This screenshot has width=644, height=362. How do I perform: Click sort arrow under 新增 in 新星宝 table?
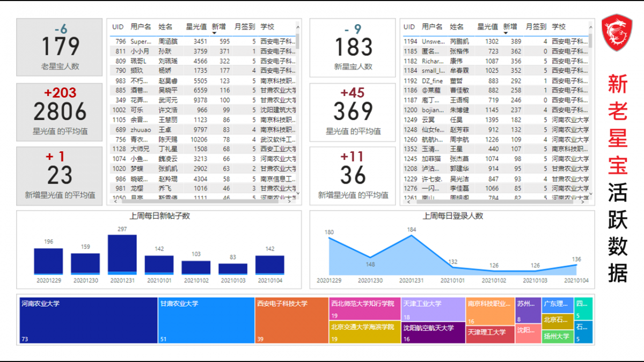point(506,33)
